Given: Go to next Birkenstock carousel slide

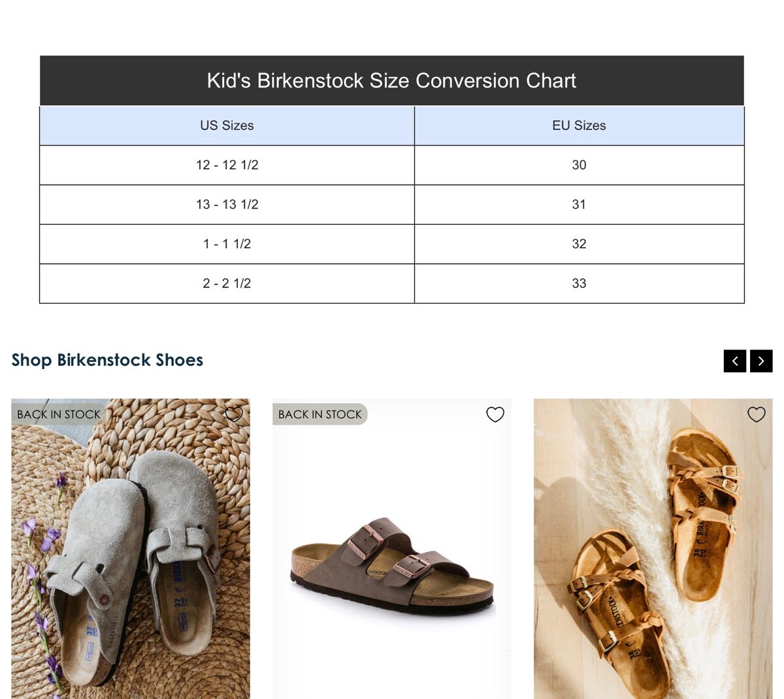Looking at the screenshot, I should coord(761,361).
